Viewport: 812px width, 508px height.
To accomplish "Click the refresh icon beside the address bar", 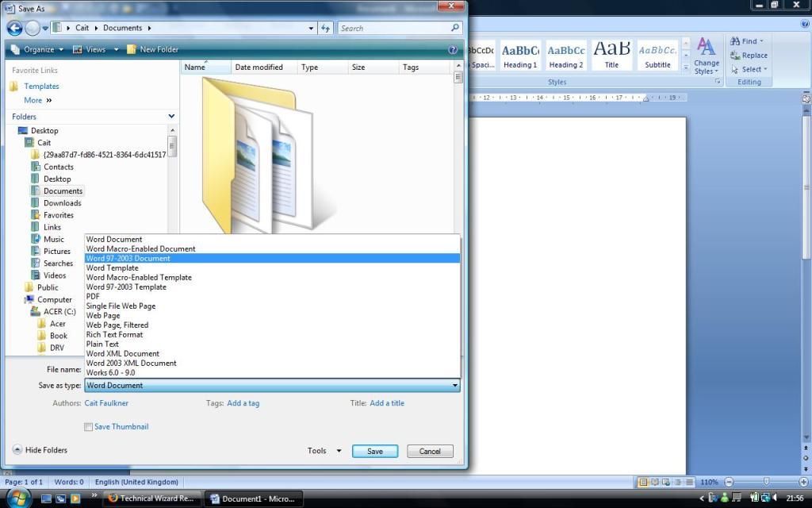I will click(325, 28).
